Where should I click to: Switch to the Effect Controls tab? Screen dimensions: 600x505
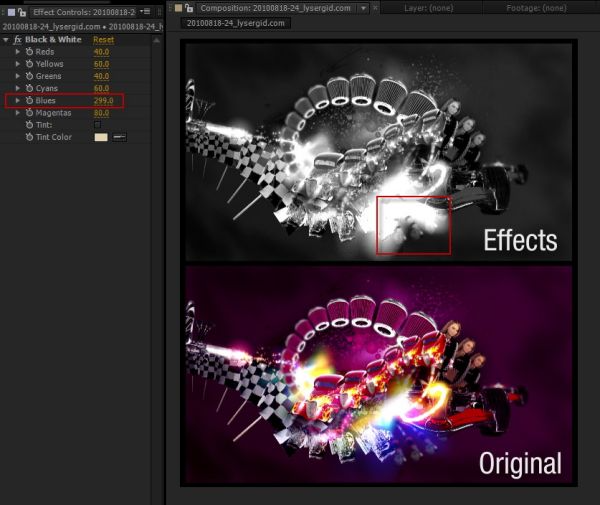pyautogui.click(x=84, y=12)
